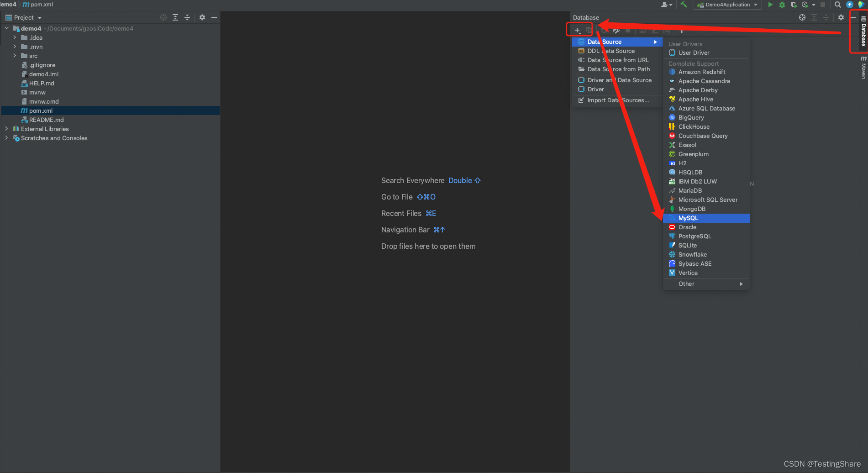868x473 pixels.
Task: Select Snowflake data source
Action: 706,255
